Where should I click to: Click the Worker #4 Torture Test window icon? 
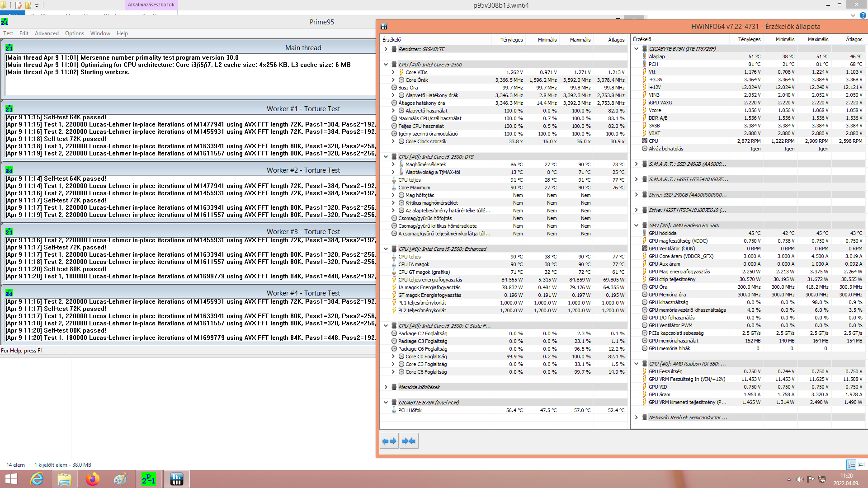[x=9, y=293]
